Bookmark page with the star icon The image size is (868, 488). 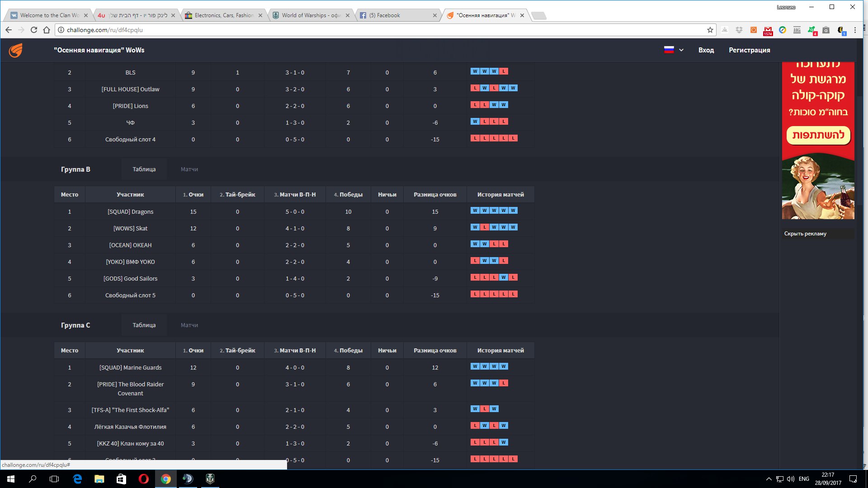coord(710,30)
